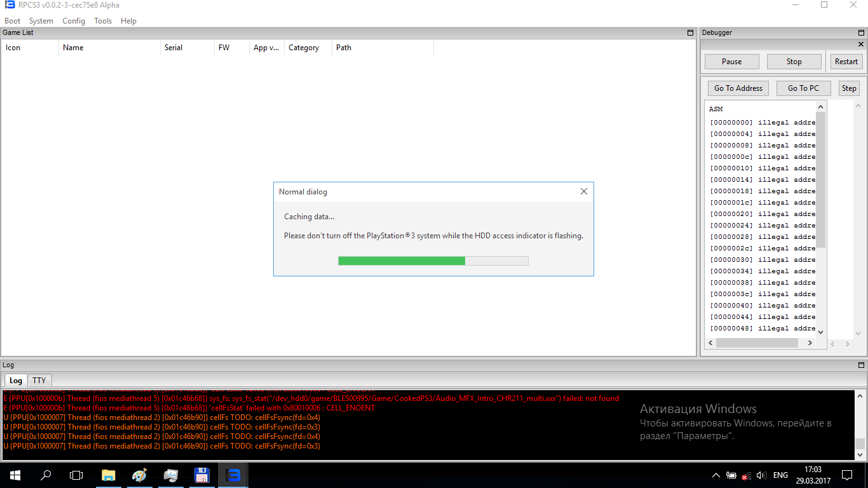
Task: Open the Paint app in the taskbar
Action: coord(139,475)
